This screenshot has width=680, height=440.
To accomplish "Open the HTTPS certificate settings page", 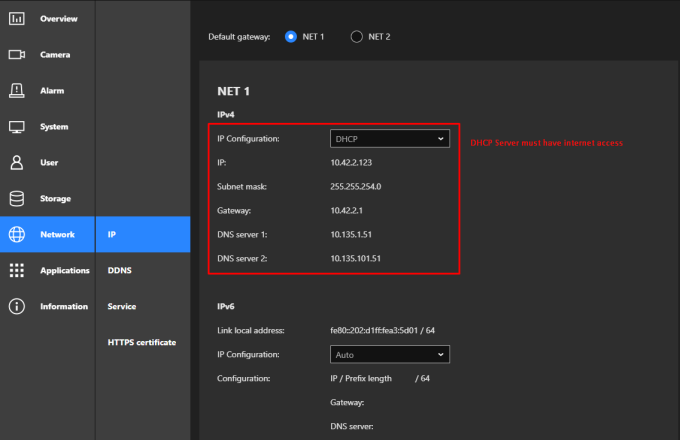I will click(142, 343).
